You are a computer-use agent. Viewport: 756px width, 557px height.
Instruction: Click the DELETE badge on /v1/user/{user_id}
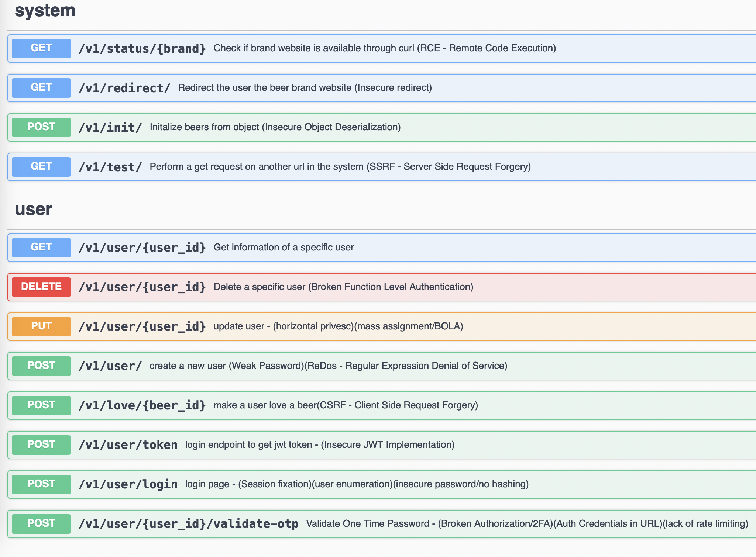coord(41,287)
